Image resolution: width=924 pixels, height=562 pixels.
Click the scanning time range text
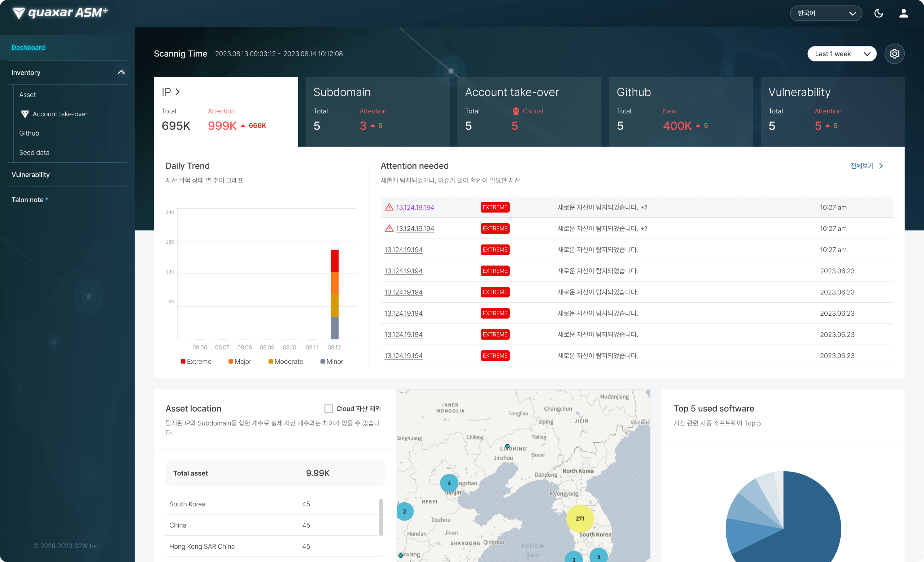pos(279,54)
